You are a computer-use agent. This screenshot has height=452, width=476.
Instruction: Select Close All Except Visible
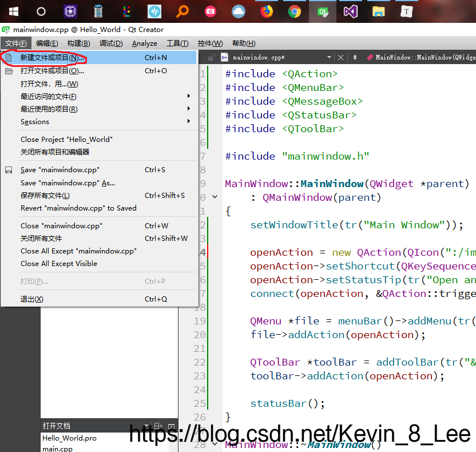coord(99,264)
